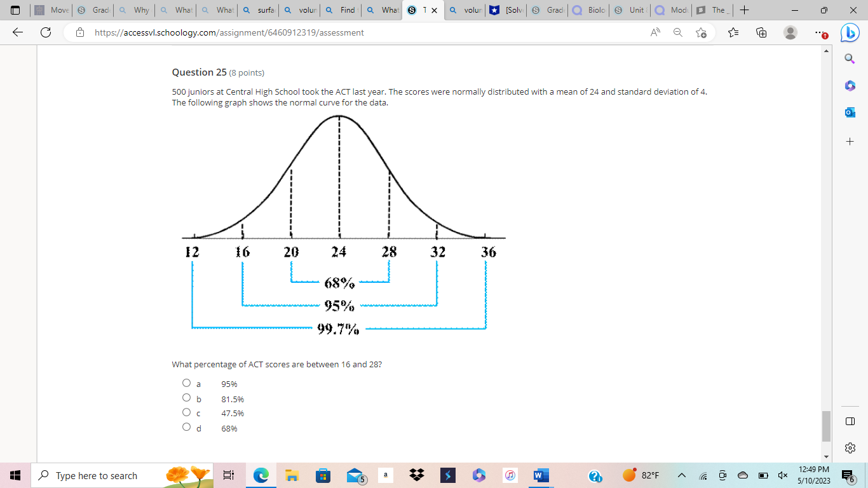Go back to the previous page
The image size is (868, 488).
(x=18, y=32)
